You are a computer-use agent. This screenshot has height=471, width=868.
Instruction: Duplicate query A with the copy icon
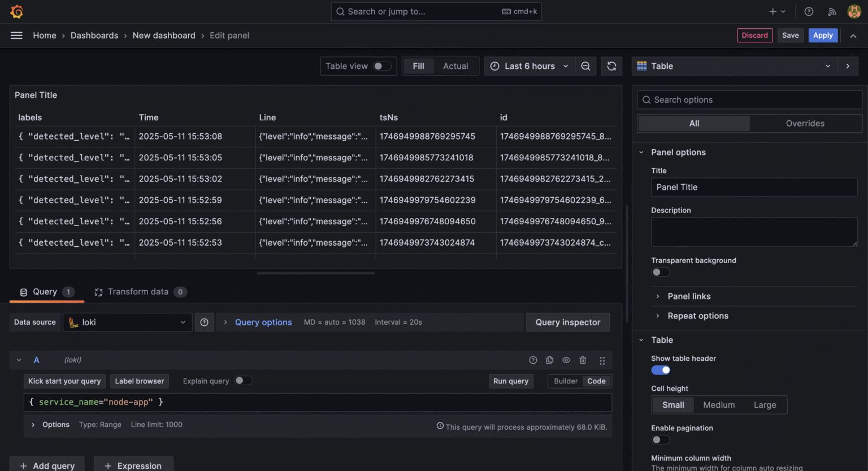(549, 360)
